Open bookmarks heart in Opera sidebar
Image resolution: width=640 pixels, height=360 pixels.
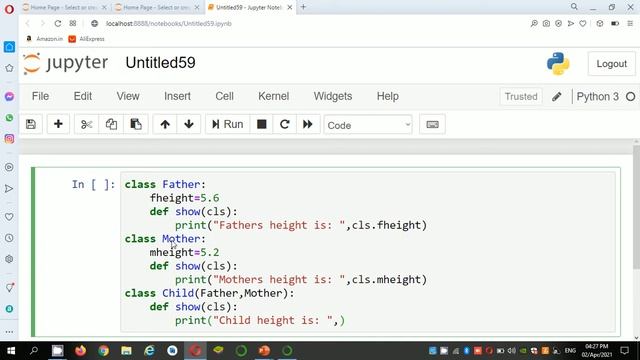click(x=9, y=217)
